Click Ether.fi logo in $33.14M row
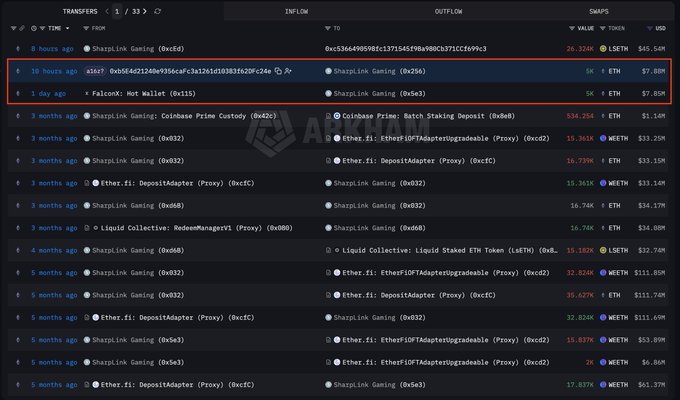Screen dimensions: 680x400 pyautogui.click(x=96, y=183)
